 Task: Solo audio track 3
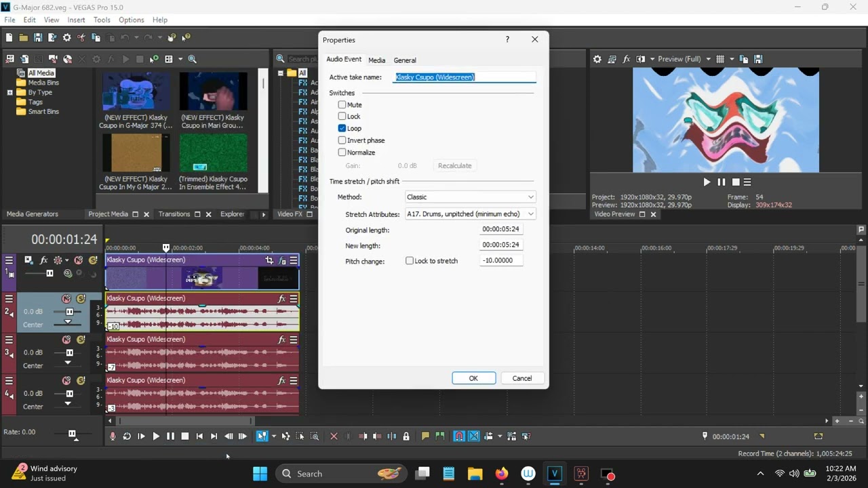click(x=81, y=340)
